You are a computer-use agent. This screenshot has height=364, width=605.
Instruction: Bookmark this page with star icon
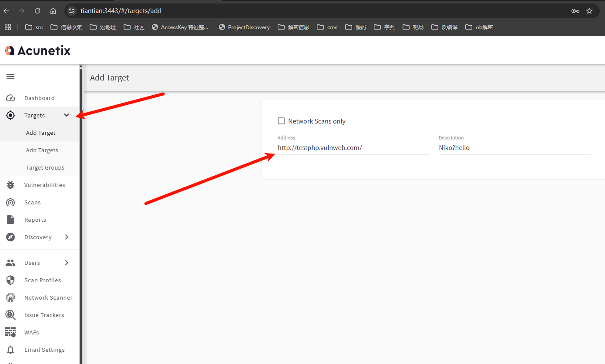pos(589,11)
